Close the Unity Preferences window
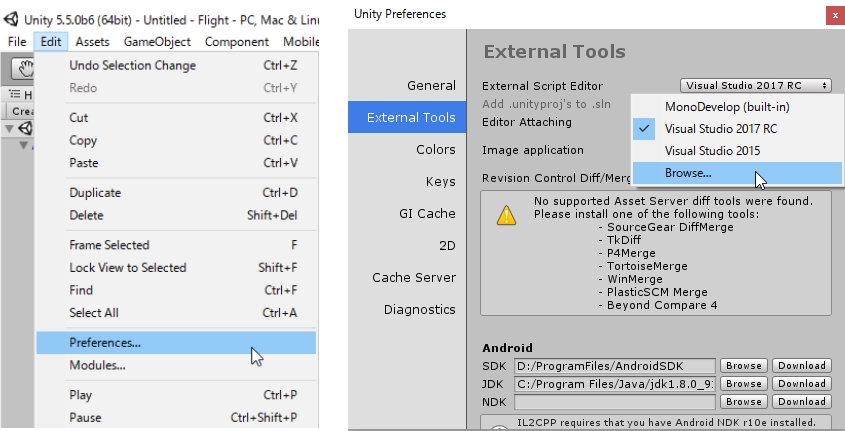The width and height of the screenshot is (845, 431). tap(835, 16)
